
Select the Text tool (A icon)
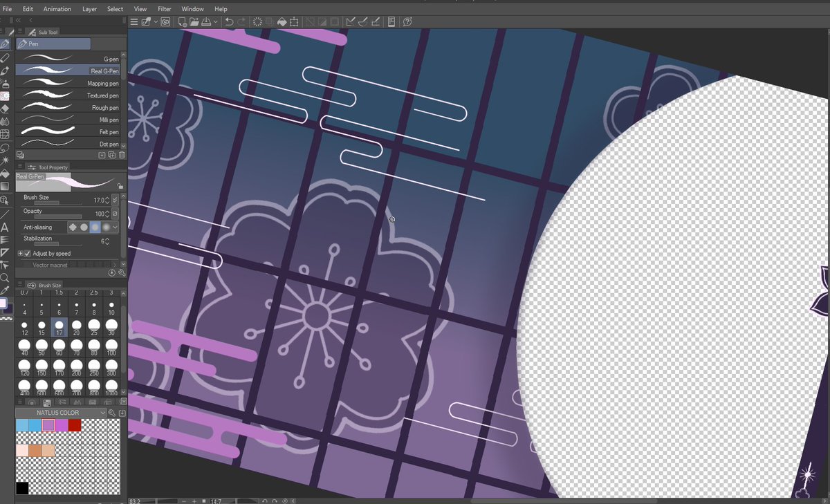[x=6, y=227]
